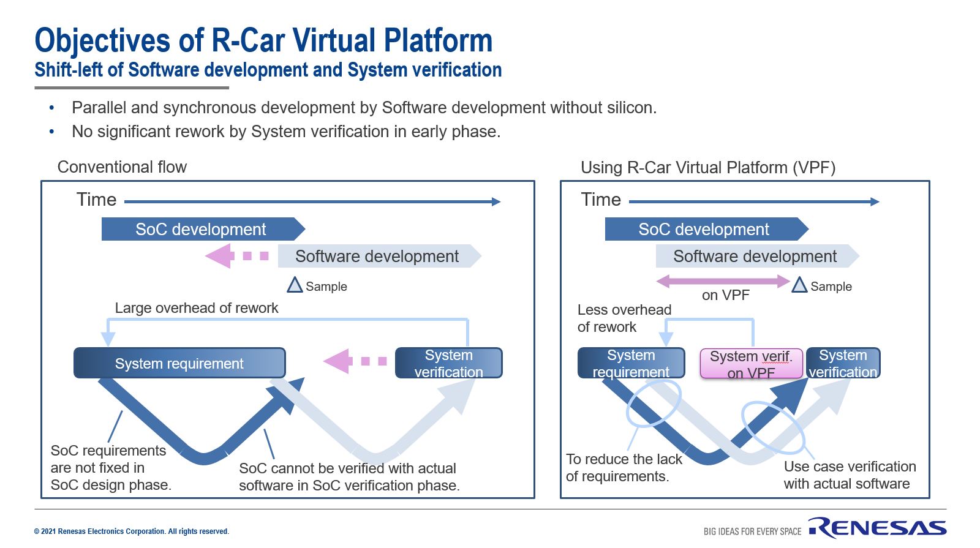980x548 pixels.
Task: Select the pink dotted arrow pointing from conventional System verification
Action: pos(355,361)
